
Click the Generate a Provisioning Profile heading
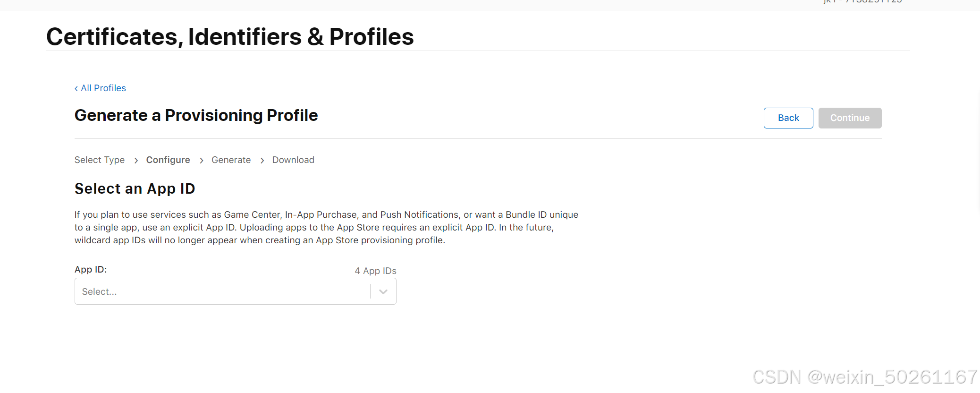(x=196, y=116)
